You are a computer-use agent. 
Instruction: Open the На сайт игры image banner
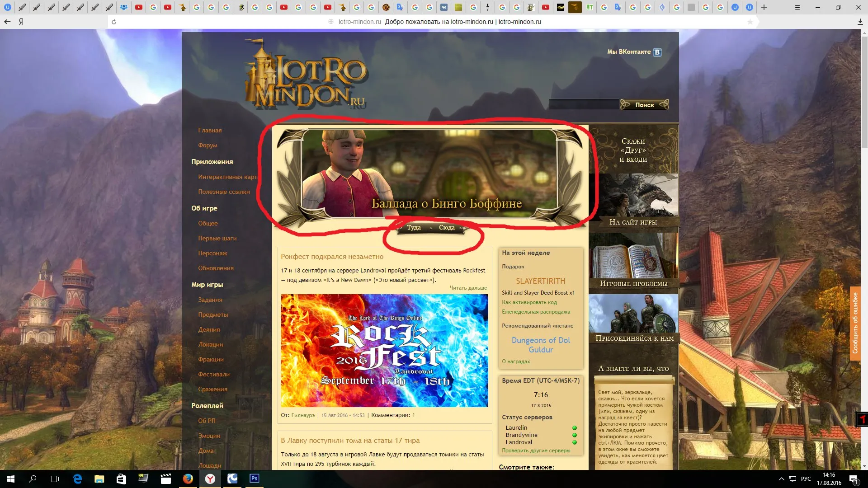coord(633,200)
